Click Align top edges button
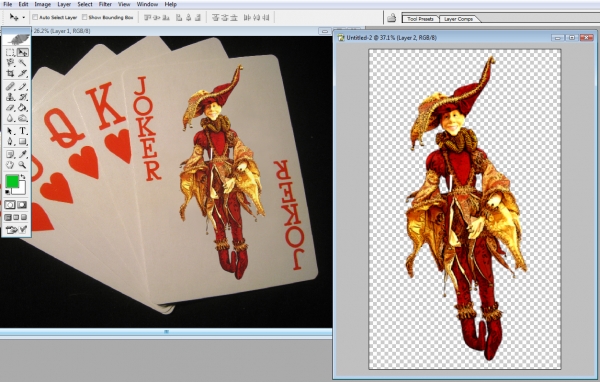600x382 pixels. [147, 18]
